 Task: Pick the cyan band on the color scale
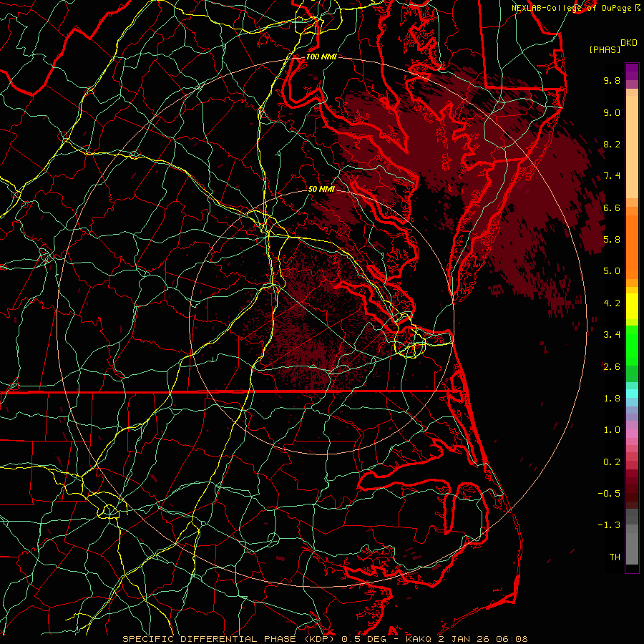[x=632, y=394]
